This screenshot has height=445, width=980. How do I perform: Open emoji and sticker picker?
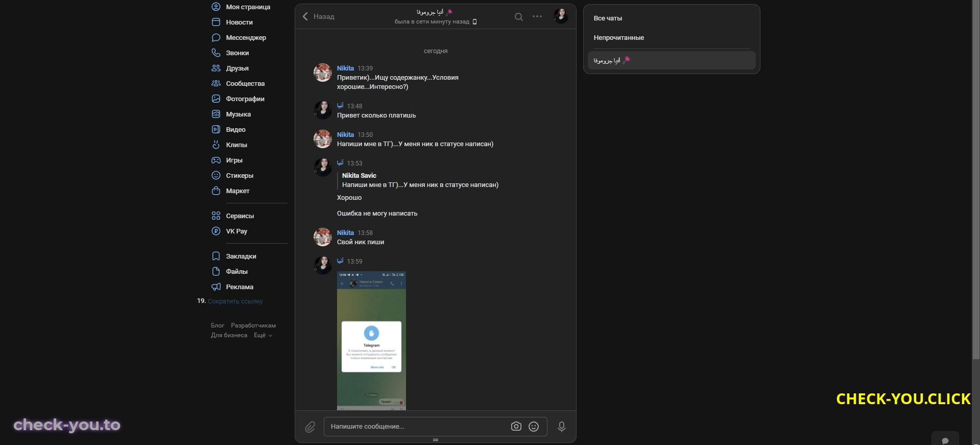[x=534, y=427]
